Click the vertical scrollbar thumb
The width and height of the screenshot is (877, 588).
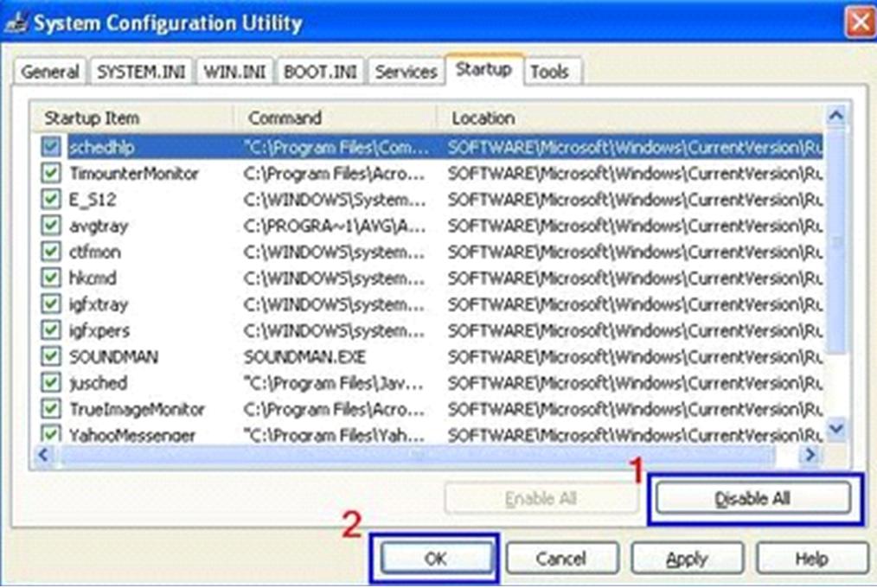coord(836,241)
